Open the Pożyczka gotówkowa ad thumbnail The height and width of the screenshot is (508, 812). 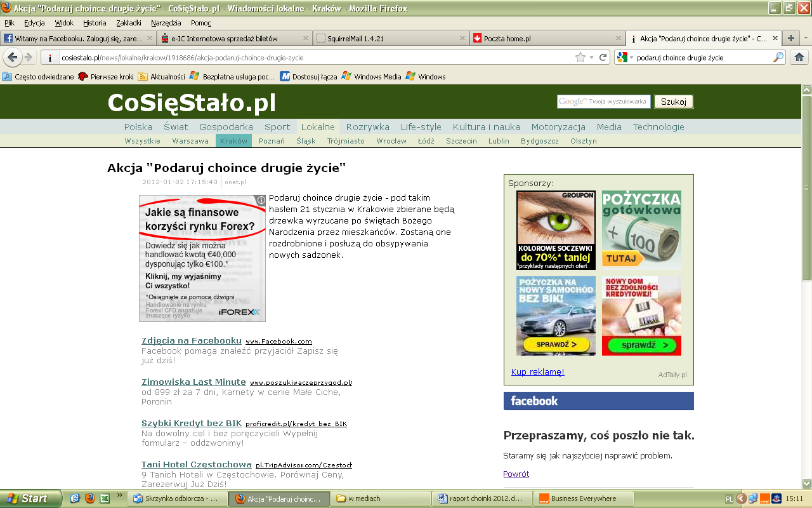641,230
